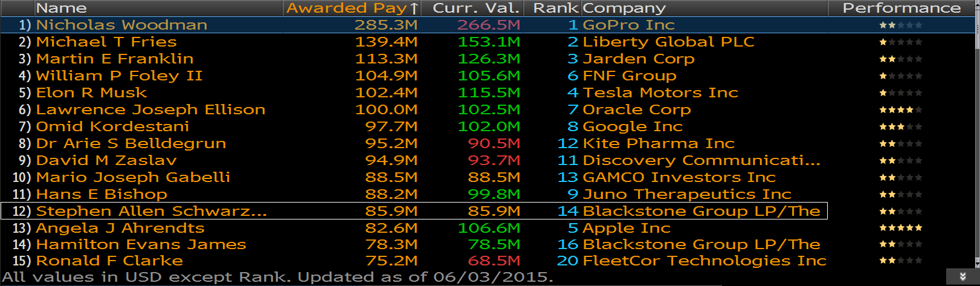Click 106.6M current value

(489, 228)
